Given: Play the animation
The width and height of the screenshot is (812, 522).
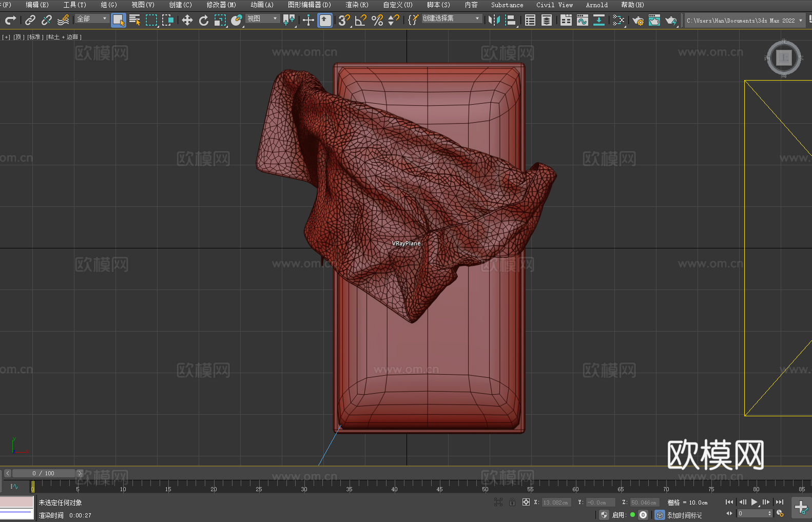Looking at the screenshot, I should pos(754,502).
